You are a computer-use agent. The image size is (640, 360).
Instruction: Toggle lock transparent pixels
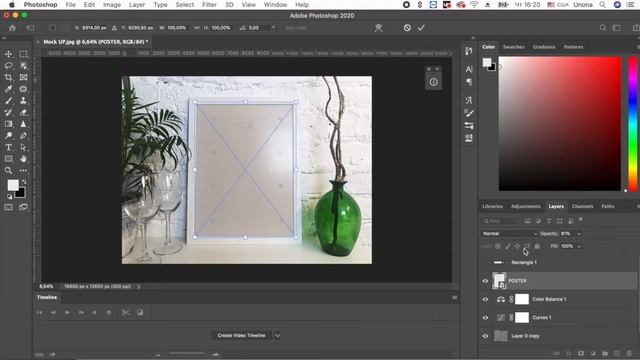pos(498,246)
